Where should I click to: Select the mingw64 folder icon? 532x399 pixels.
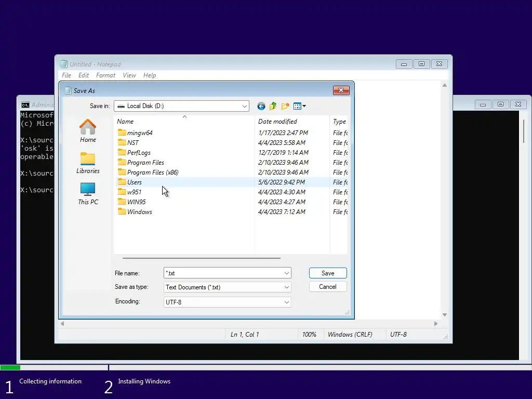122,132
